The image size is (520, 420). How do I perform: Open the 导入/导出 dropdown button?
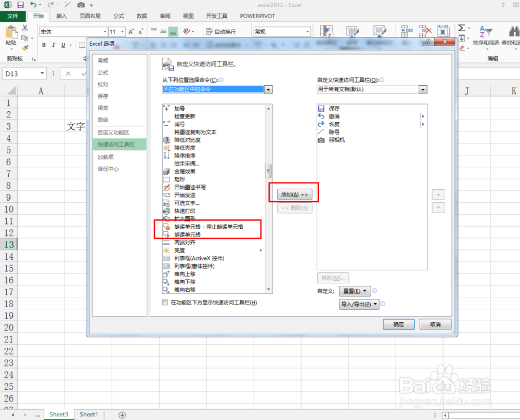tap(359, 304)
